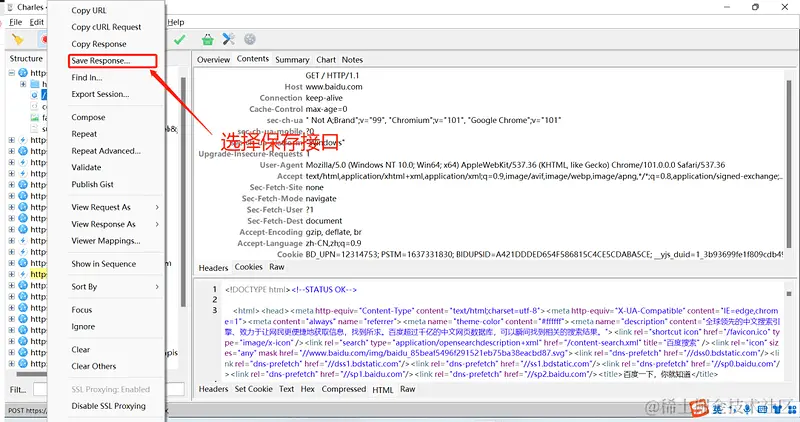
Task: Click the keep-alive Connection value
Action: tap(324, 98)
